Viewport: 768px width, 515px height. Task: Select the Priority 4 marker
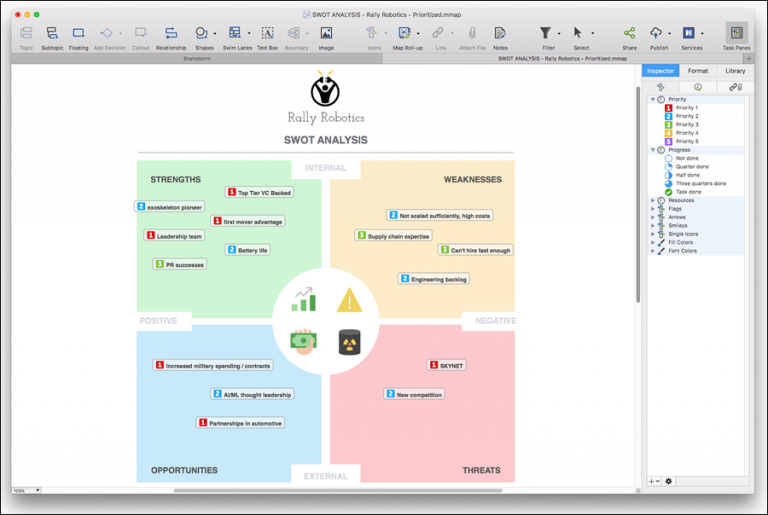pos(681,133)
